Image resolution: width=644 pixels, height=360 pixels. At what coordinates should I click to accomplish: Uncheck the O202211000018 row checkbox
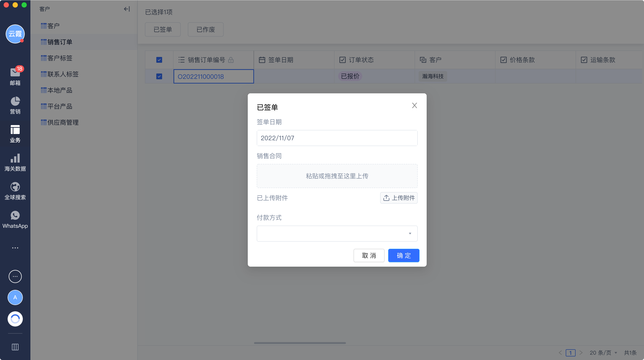pos(159,76)
